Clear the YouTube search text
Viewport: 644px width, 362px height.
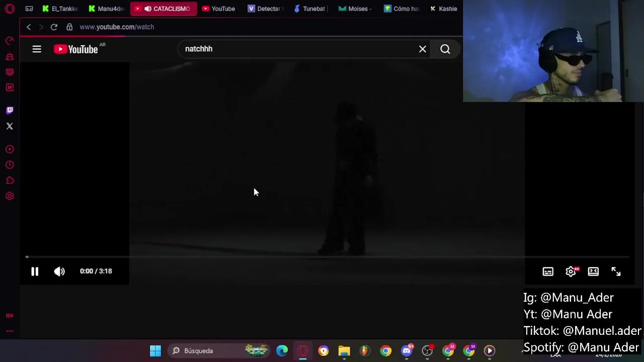coord(423,49)
